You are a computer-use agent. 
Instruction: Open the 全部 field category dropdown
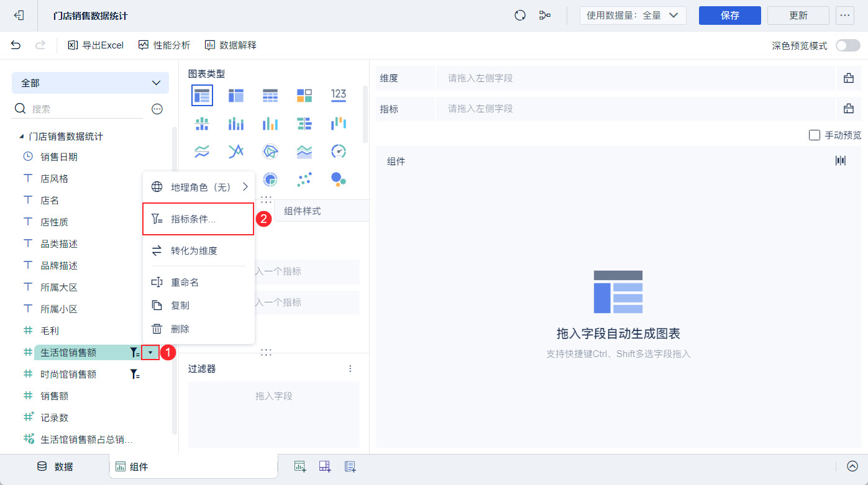pos(90,83)
